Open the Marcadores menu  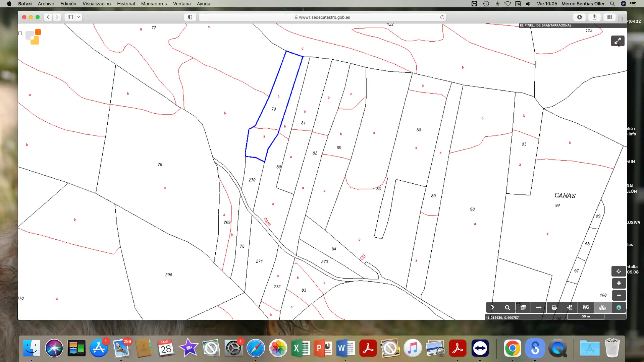pos(154,4)
